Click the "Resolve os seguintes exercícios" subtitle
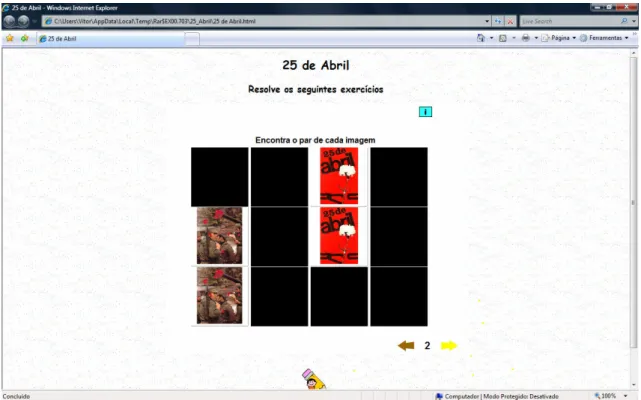This screenshot has height=400, width=641. (x=316, y=89)
